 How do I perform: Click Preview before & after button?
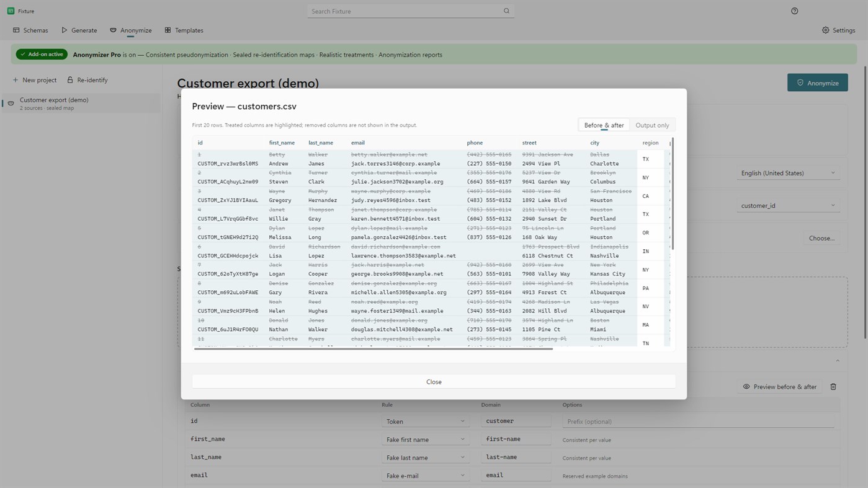(780, 387)
